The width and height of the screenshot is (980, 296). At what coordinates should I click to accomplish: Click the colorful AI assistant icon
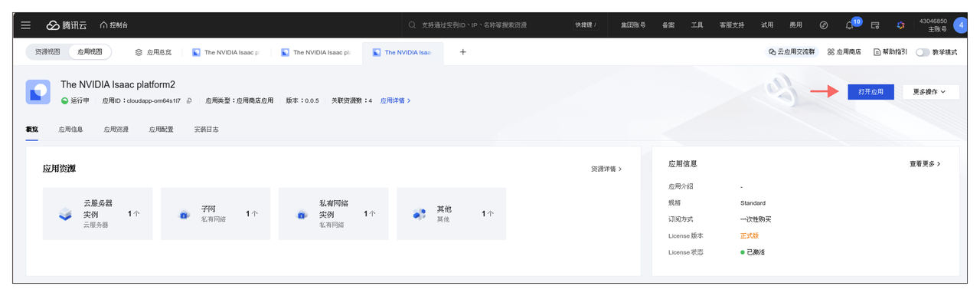click(900, 25)
